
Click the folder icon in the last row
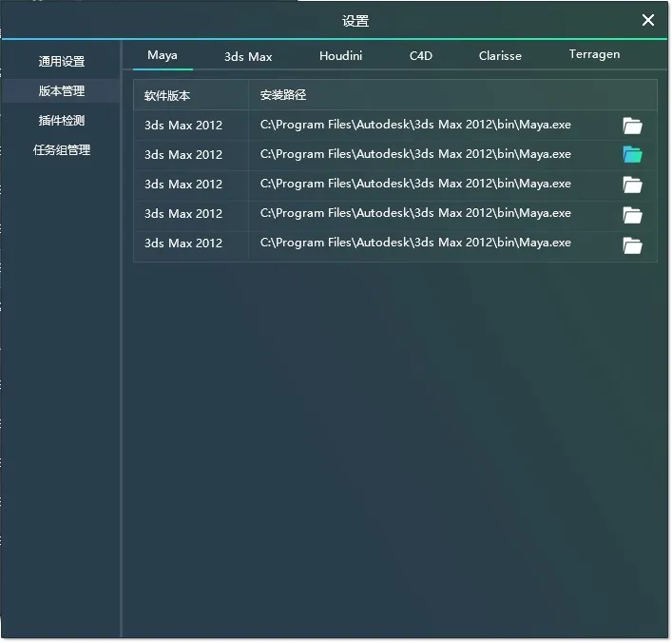[632, 245]
